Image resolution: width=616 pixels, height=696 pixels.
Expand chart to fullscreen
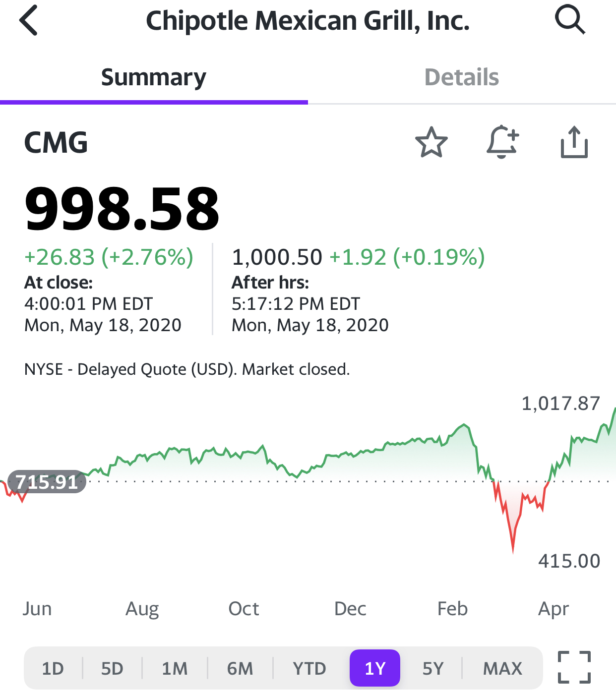pyautogui.click(x=574, y=667)
